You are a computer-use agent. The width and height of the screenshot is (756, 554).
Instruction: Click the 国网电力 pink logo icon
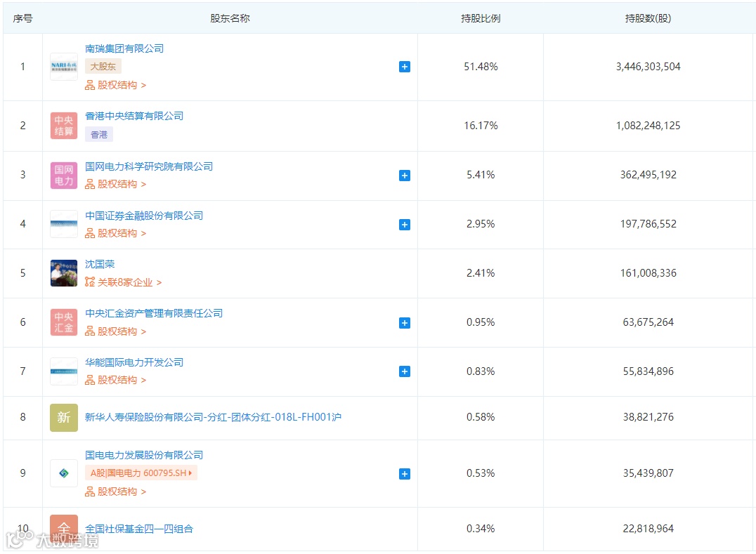64,176
